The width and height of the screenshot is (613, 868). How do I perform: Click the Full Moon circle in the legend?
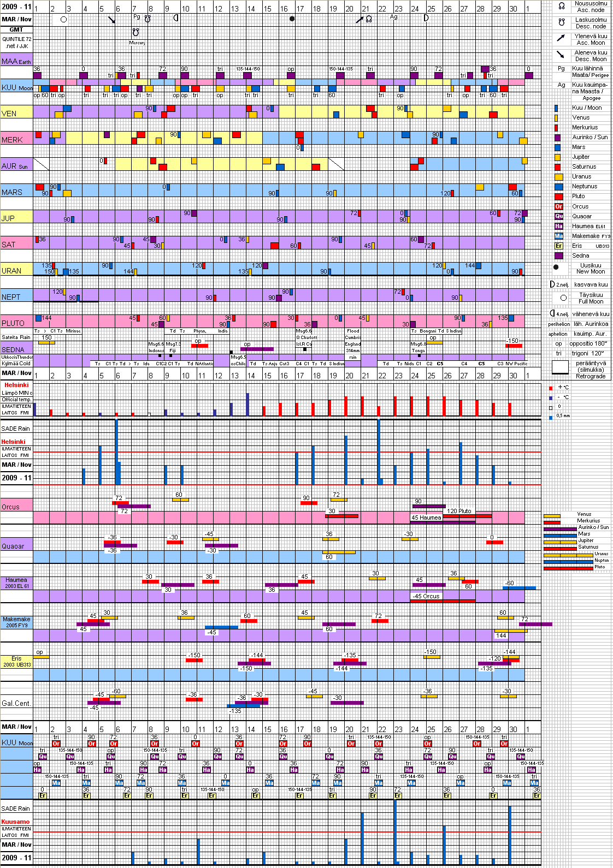point(563,298)
